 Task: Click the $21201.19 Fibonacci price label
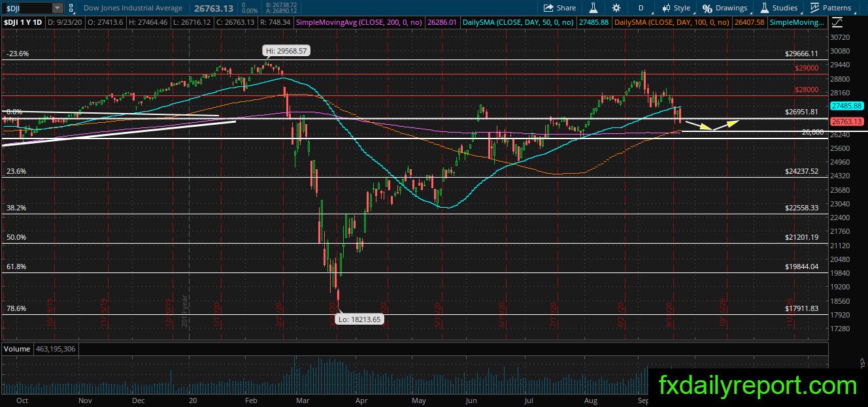click(x=801, y=237)
